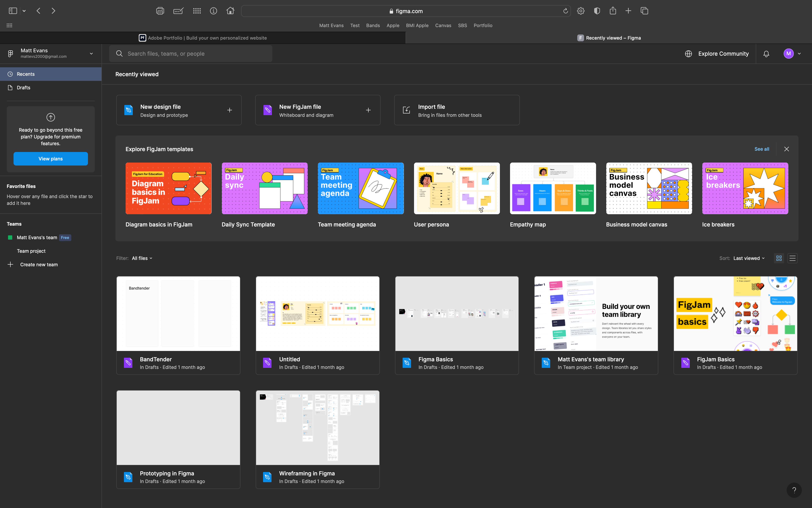The width and height of the screenshot is (812, 508).
Task: Open the BMI Apple bookmark
Action: [x=417, y=26]
